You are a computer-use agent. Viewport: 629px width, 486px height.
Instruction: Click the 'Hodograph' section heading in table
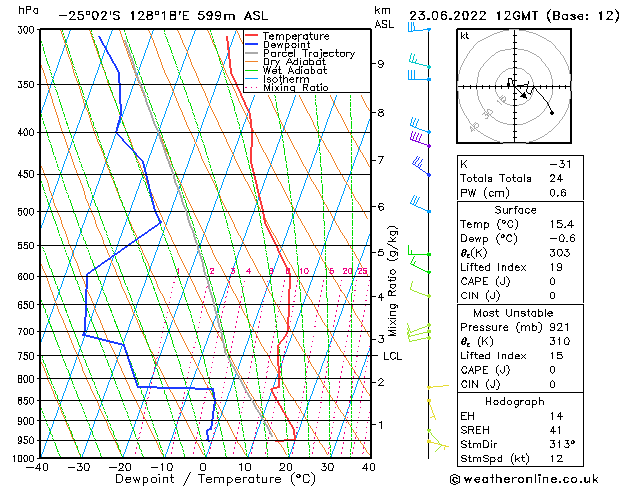pos(515,402)
